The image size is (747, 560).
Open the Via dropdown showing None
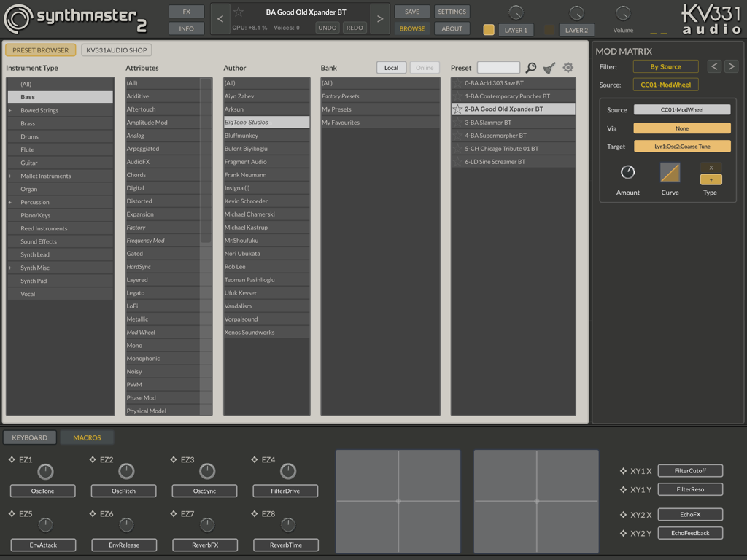pyautogui.click(x=682, y=129)
